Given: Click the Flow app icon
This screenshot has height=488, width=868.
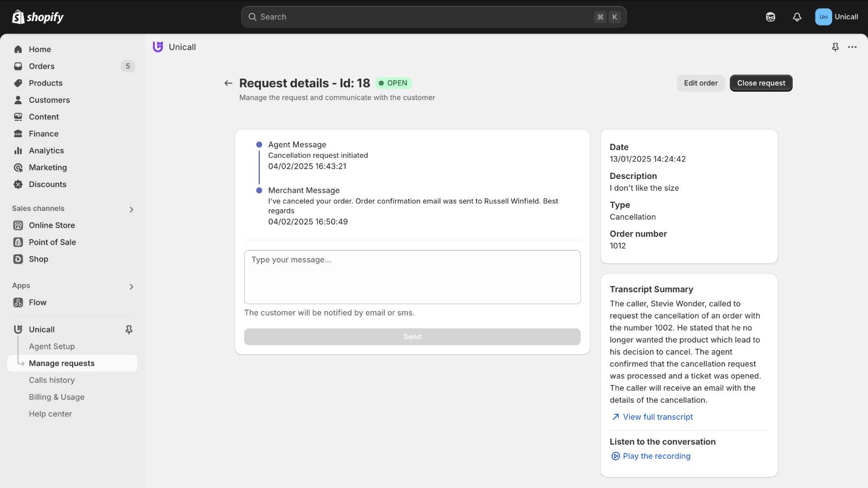Looking at the screenshot, I should pyautogui.click(x=18, y=302).
